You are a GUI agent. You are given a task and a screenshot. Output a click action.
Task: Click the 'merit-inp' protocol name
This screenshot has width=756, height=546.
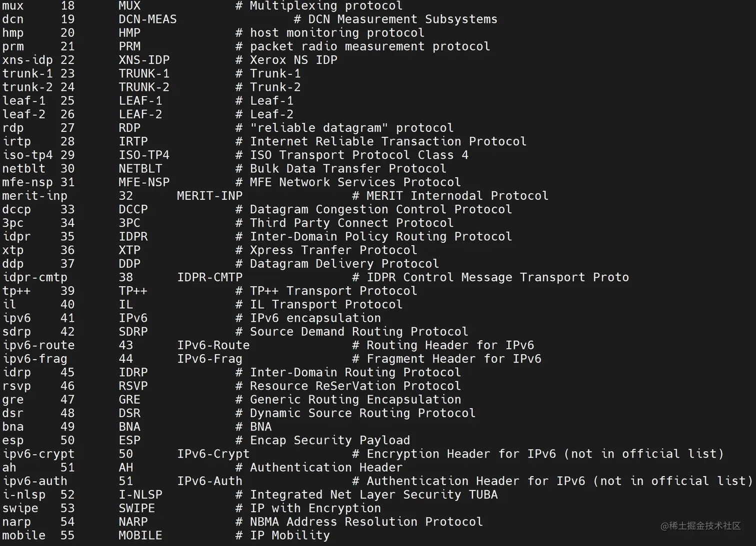coord(34,196)
